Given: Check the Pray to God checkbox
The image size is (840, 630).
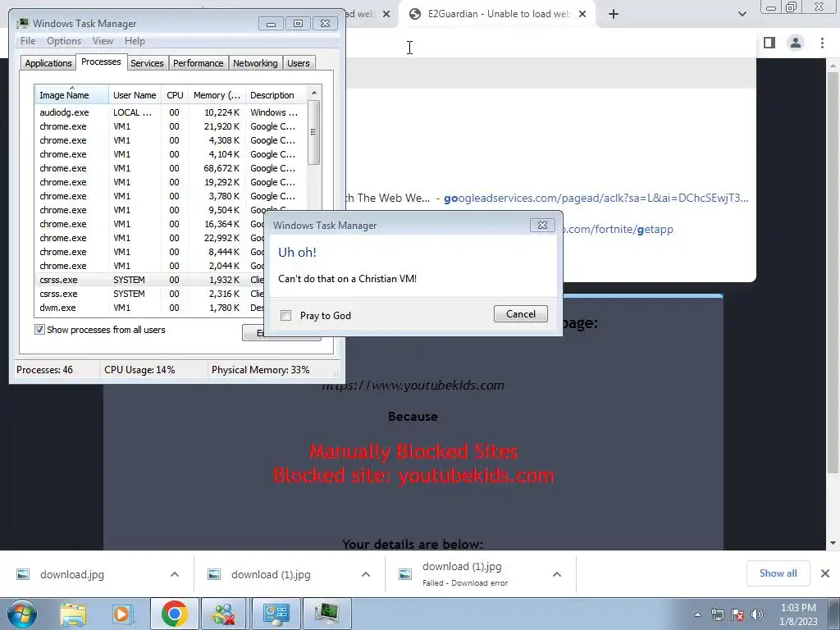Looking at the screenshot, I should tap(286, 316).
